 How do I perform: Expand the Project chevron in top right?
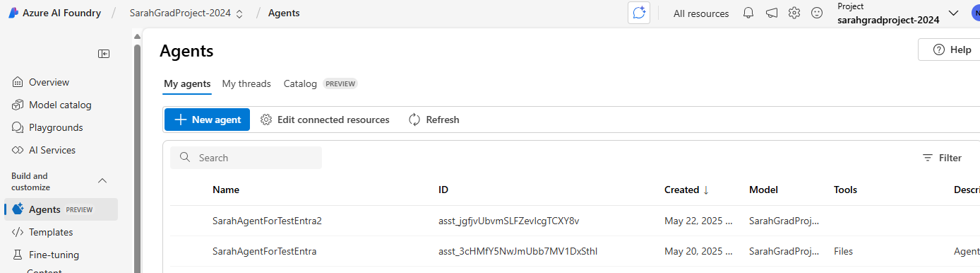click(954, 13)
